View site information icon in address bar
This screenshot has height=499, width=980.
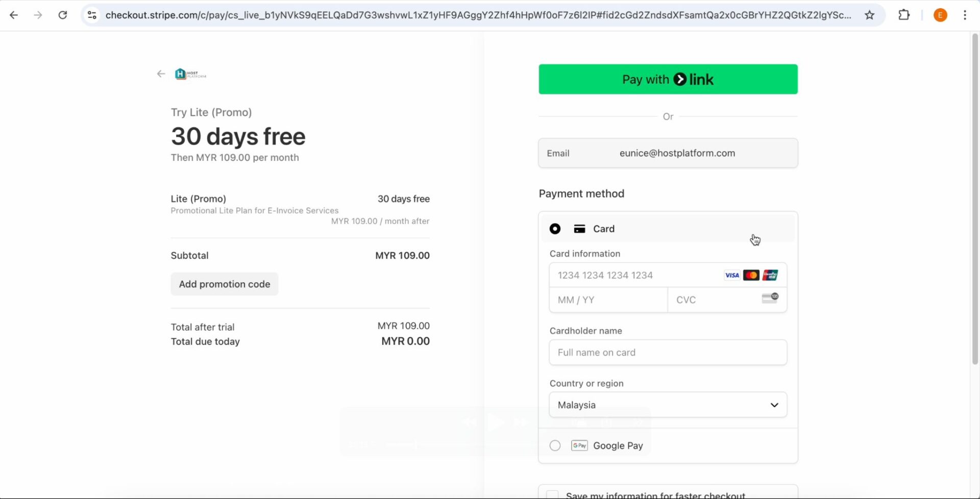tap(92, 15)
